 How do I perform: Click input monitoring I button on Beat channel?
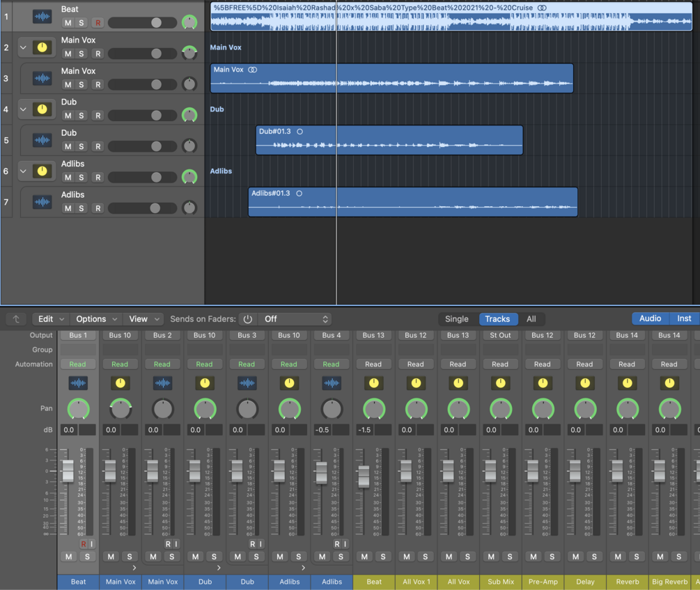[x=91, y=543]
